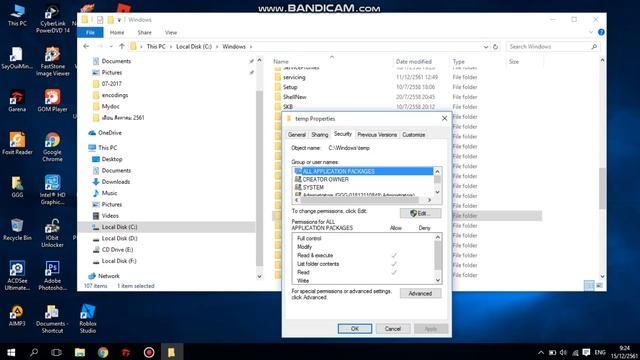
Task: Open AIMP3 desktop icon
Action: pos(17,315)
